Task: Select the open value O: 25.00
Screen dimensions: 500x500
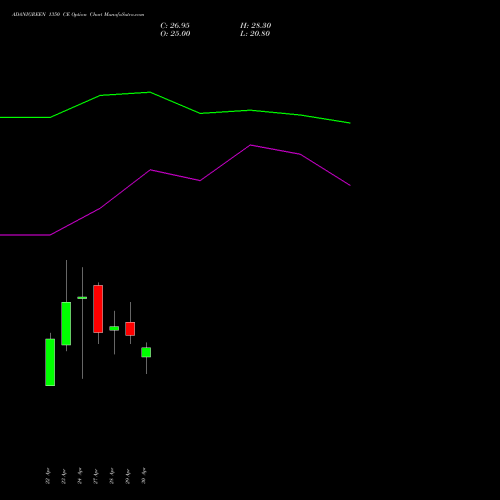Action: [175, 34]
